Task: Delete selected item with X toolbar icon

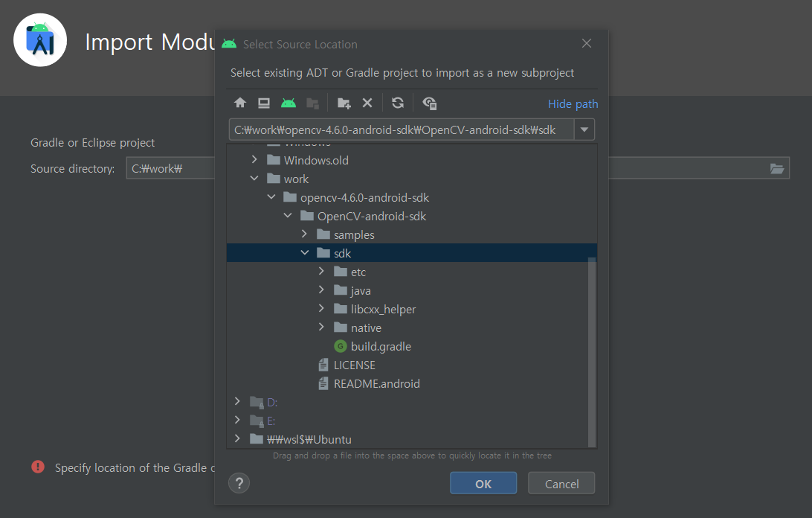Action: click(x=367, y=103)
